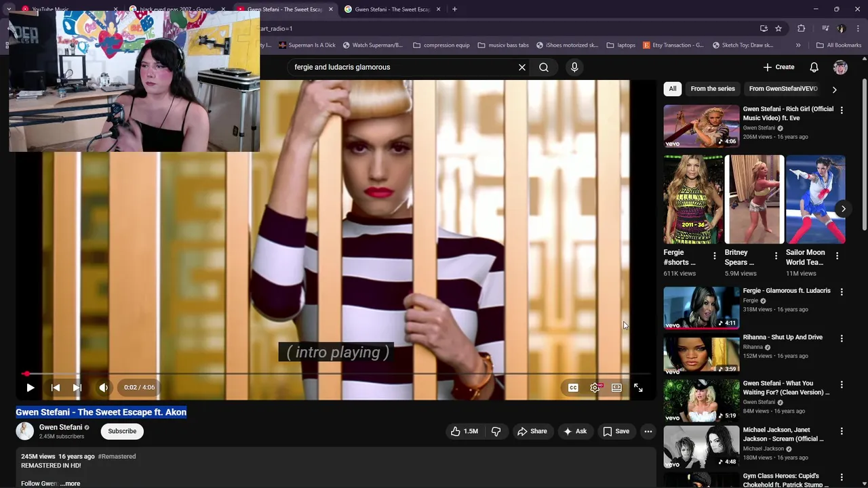
Task: Toggle closed captions CC button
Action: click(x=573, y=388)
